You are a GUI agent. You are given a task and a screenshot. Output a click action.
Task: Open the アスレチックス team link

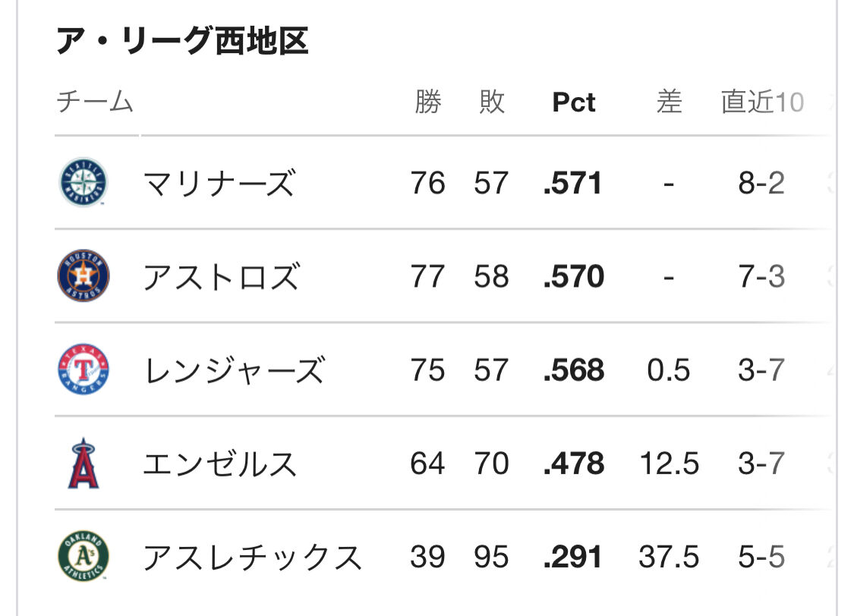[x=252, y=558]
